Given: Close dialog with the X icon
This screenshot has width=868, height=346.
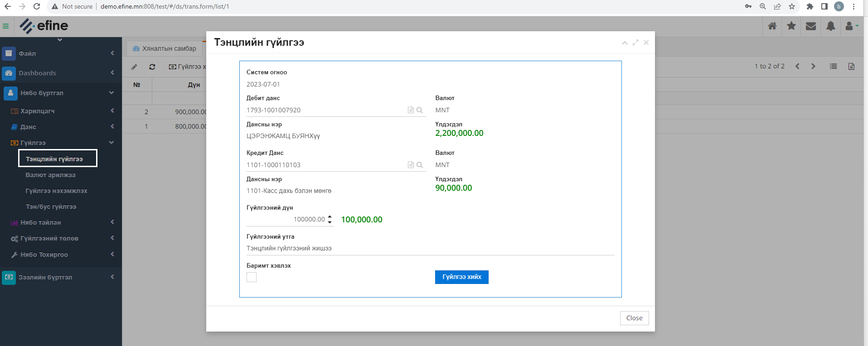Looking at the screenshot, I should click(646, 43).
